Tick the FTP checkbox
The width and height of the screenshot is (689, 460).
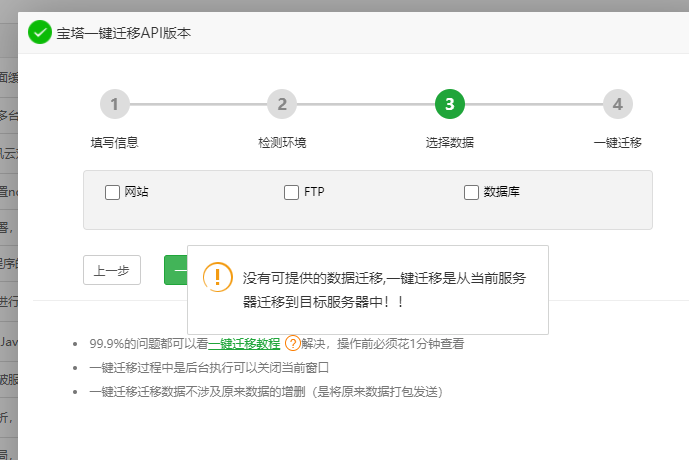pyautogui.click(x=291, y=192)
